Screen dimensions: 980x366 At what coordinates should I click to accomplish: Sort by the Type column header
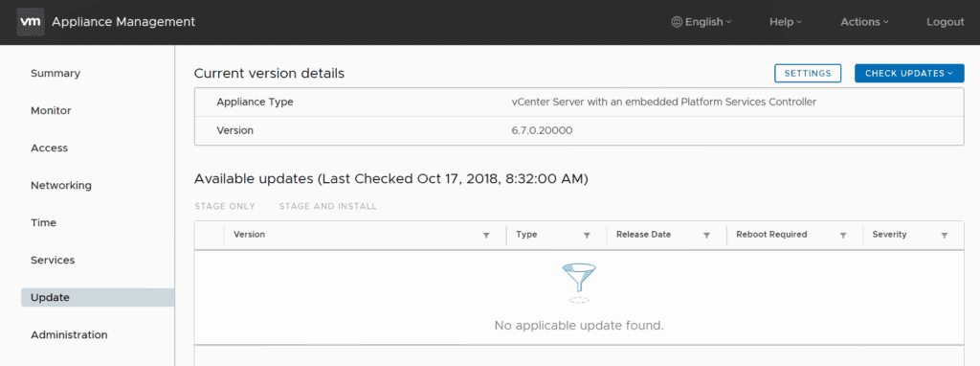point(527,235)
